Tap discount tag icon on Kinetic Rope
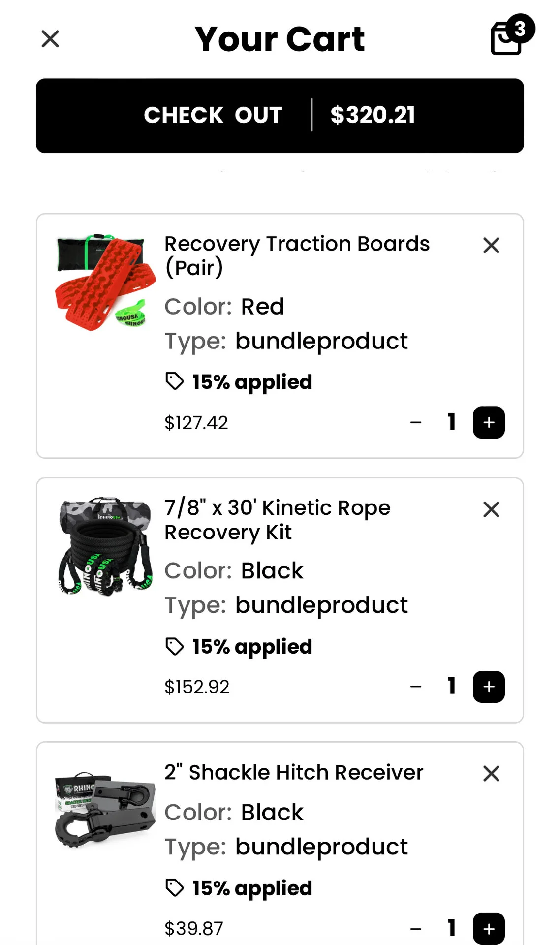The image size is (560, 945). (175, 646)
